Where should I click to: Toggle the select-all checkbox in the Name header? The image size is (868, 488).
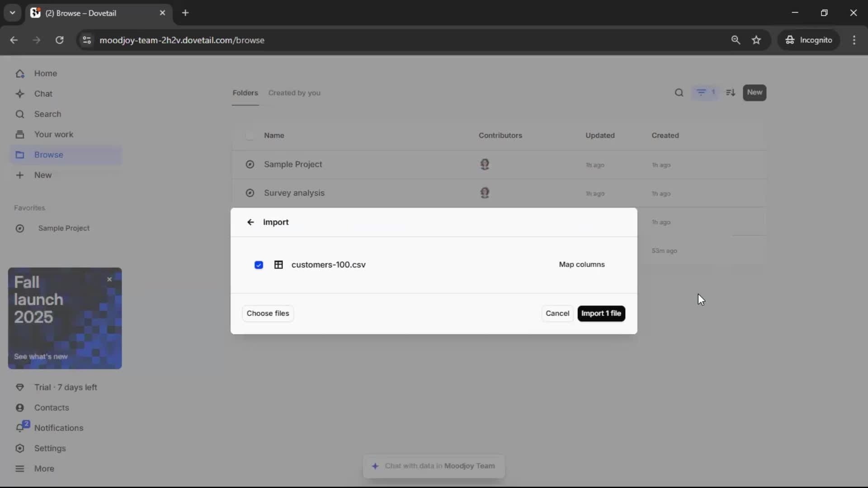point(250,136)
